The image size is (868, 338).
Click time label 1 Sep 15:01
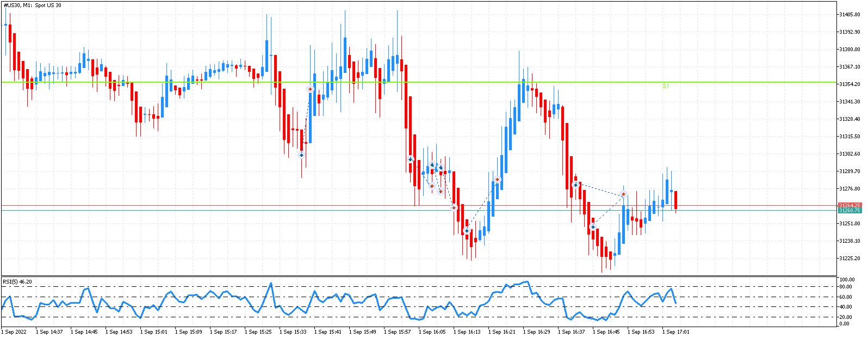154,332
